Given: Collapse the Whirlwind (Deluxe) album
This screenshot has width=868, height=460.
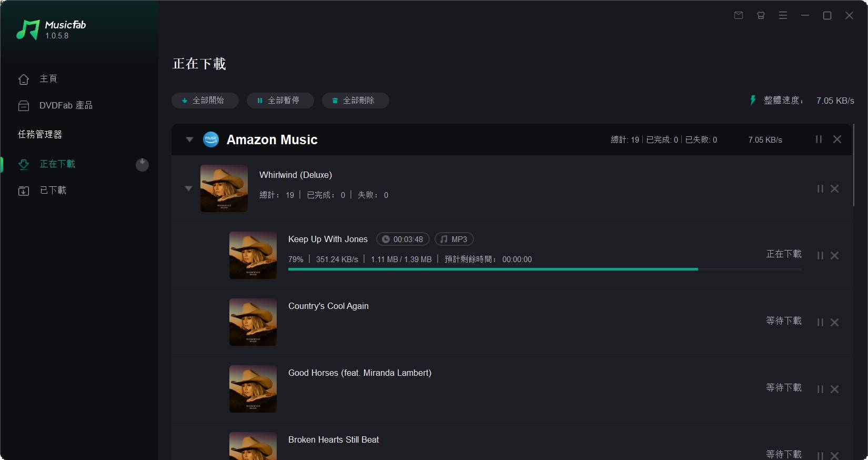Looking at the screenshot, I should (x=188, y=188).
